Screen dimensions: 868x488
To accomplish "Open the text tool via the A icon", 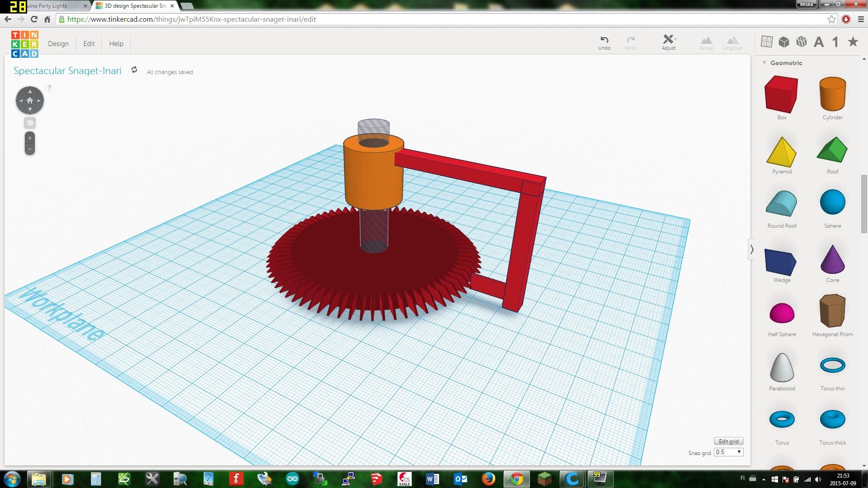I will pyautogui.click(x=818, y=41).
